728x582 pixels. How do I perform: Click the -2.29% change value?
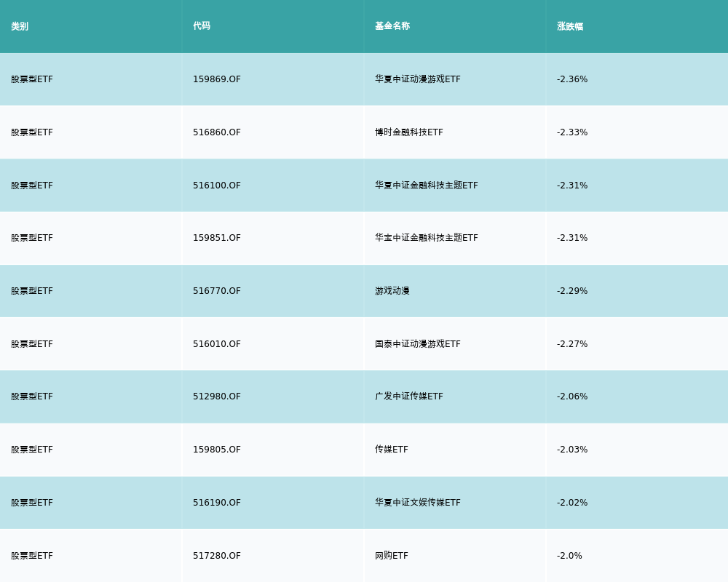tap(572, 291)
